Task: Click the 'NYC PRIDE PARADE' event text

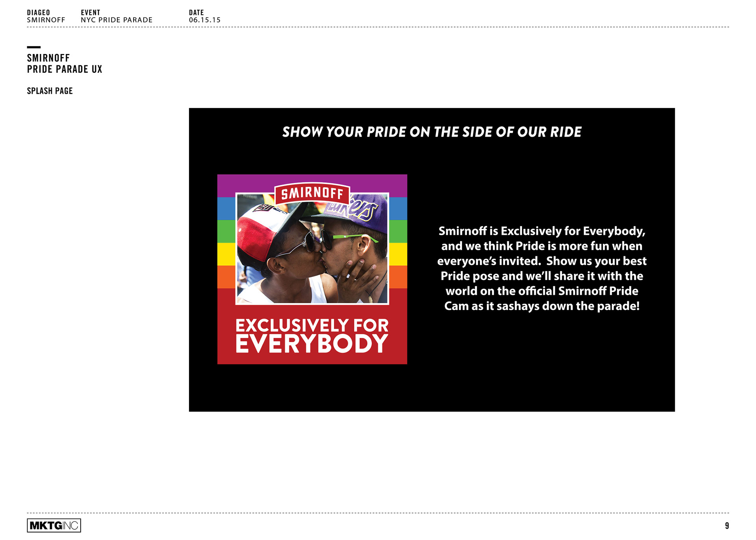Action: click(117, 20)
